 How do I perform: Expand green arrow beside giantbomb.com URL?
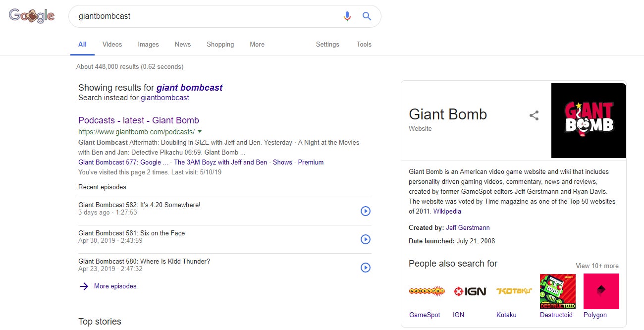pyautogui.click(x=200, y=132)
